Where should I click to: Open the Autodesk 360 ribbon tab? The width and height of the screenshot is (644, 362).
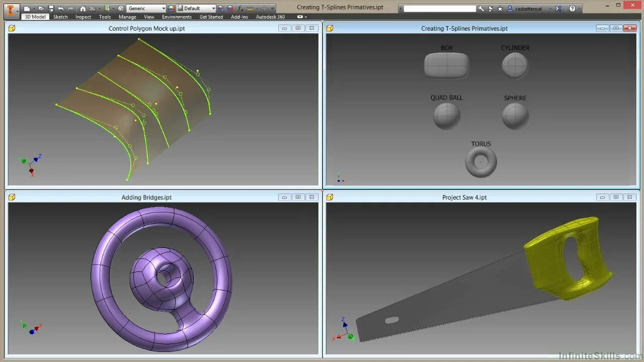270,17
